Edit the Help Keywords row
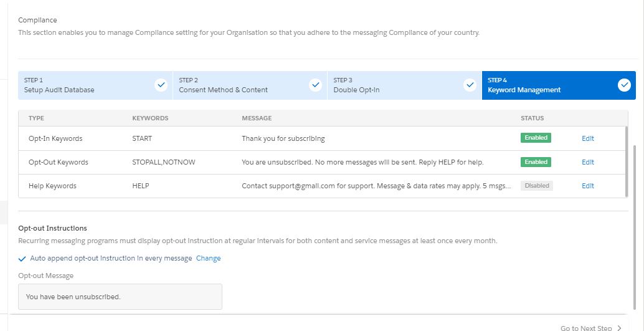644x331 pixels. pyautogui.click(x=588, y=186)
